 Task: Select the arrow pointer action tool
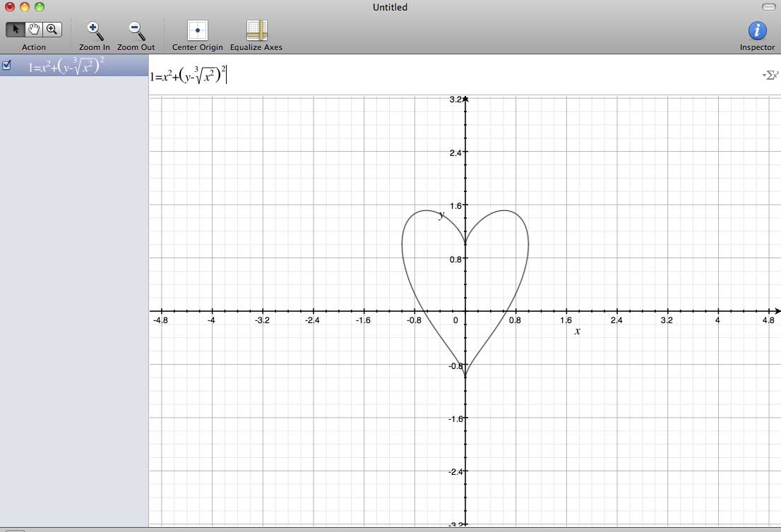[x=16, y=30]
